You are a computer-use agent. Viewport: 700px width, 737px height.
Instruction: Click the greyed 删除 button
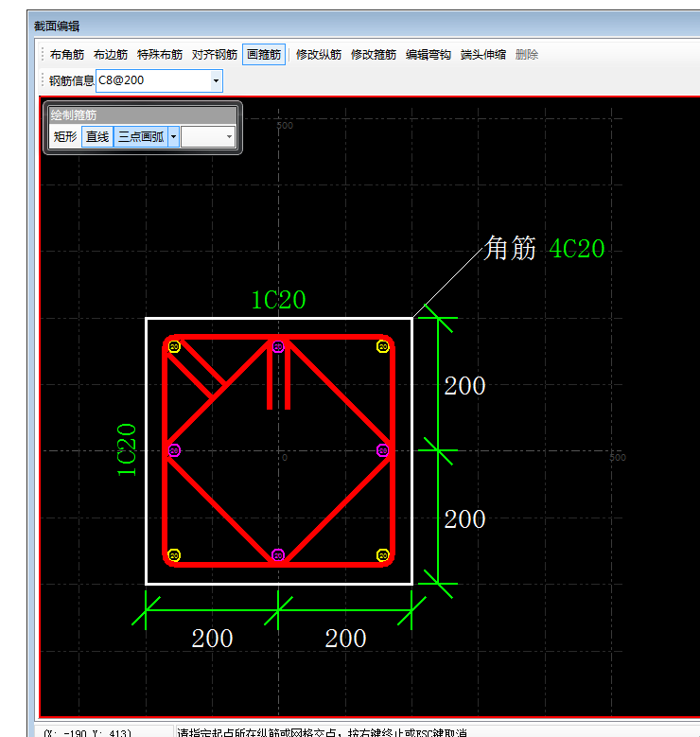pyautogui.click(x=527, y=55)
